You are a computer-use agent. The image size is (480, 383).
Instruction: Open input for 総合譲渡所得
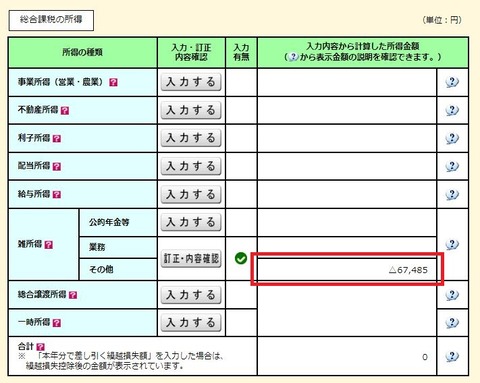191,295
